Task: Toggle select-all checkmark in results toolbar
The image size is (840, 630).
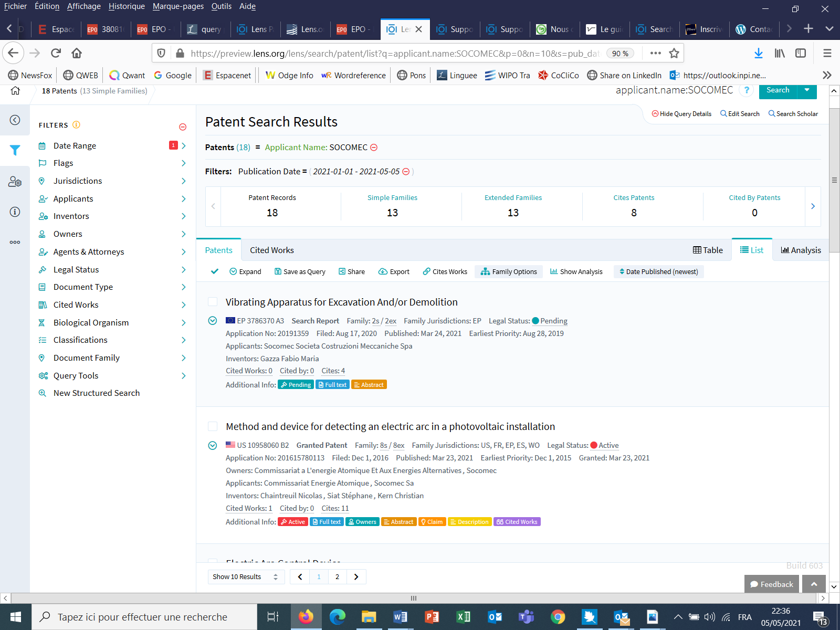Action: click(x=214, y=271)
